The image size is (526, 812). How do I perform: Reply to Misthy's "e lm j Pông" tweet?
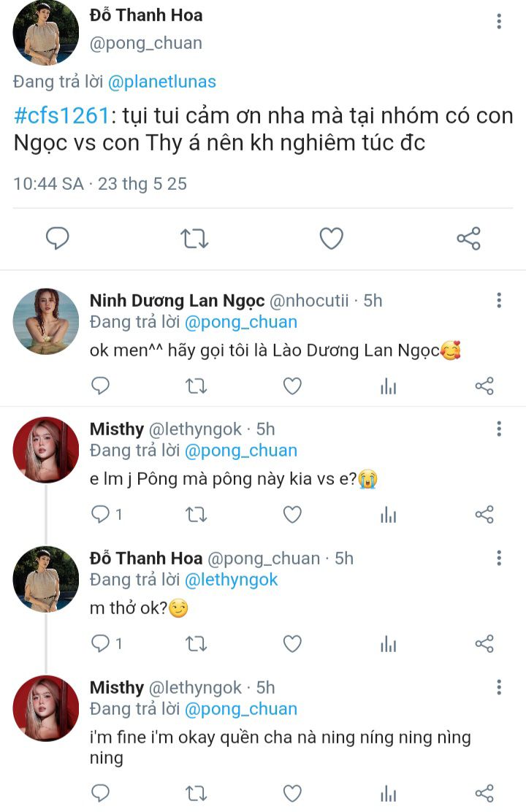[x=100, y=515]
